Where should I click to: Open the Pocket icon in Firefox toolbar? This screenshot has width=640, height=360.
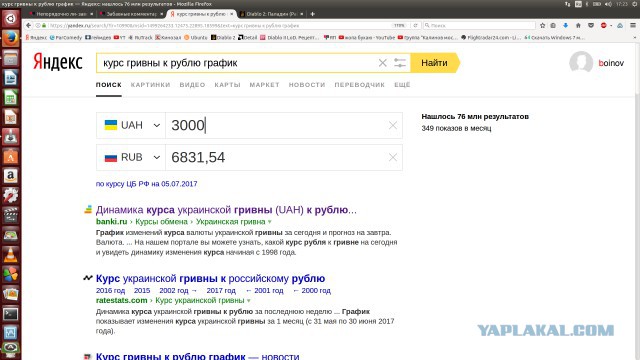591,25
